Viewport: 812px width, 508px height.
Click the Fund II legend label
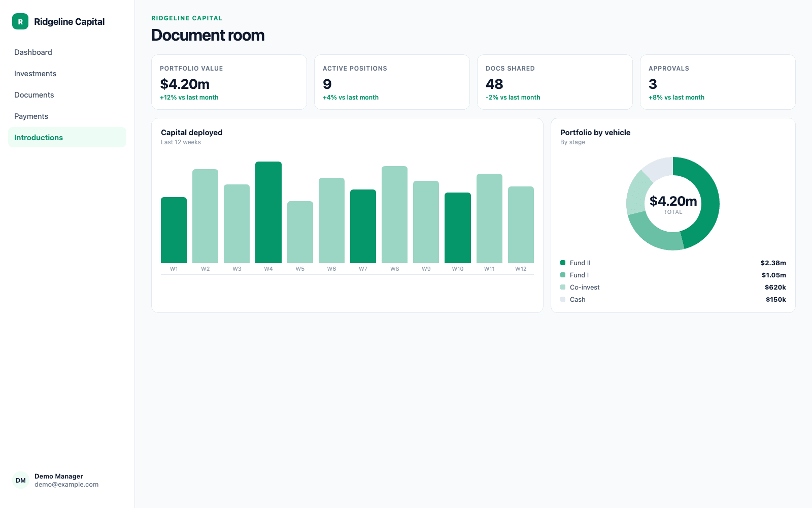(x=580, y=263)
